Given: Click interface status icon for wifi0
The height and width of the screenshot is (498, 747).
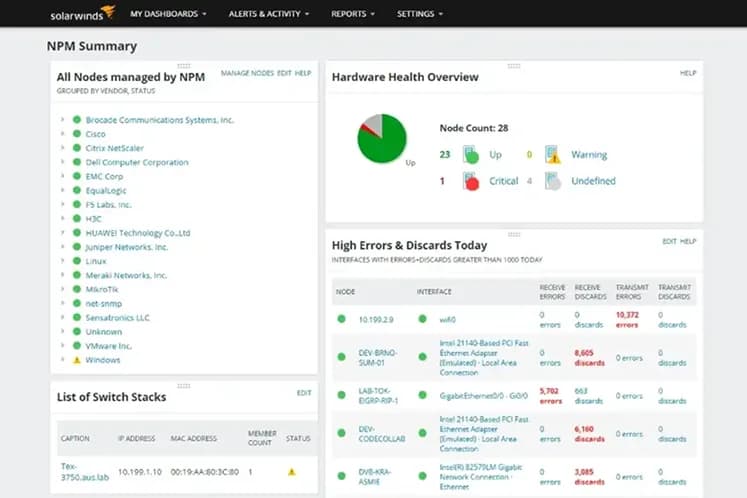Looking at the screenshot, I should pyautogui.click(x=423, y=319).
